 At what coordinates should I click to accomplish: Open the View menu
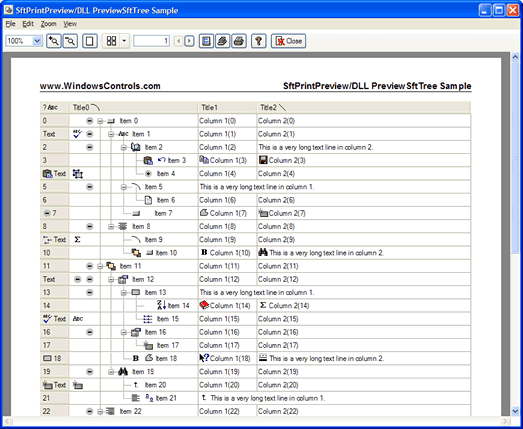[x=70, y=24]
